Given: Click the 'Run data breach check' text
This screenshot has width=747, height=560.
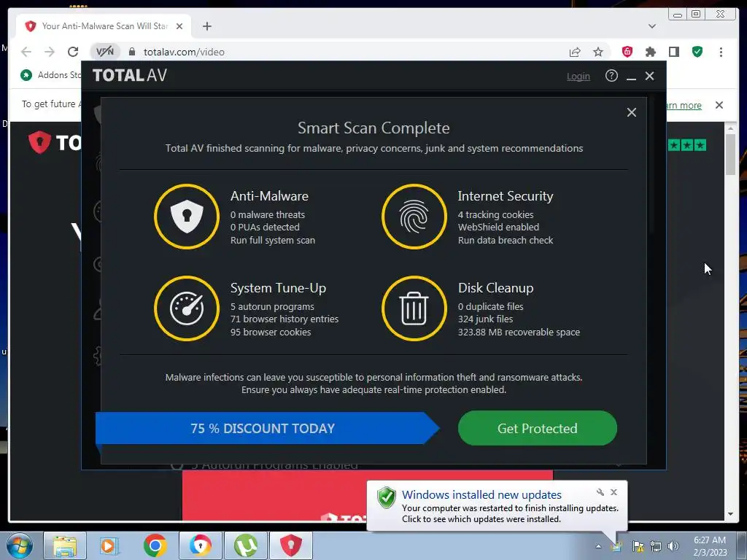Looking at the screenshot, I should (506, 241).
